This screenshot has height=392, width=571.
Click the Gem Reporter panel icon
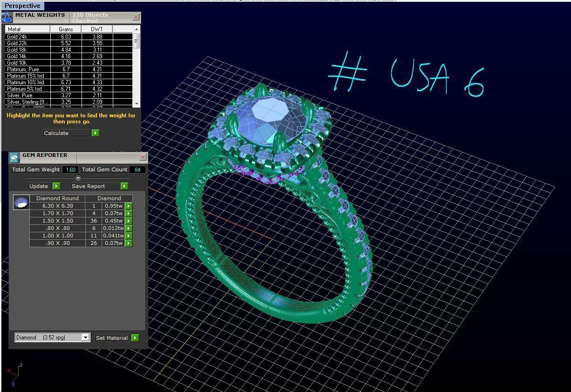pos(14,157)
